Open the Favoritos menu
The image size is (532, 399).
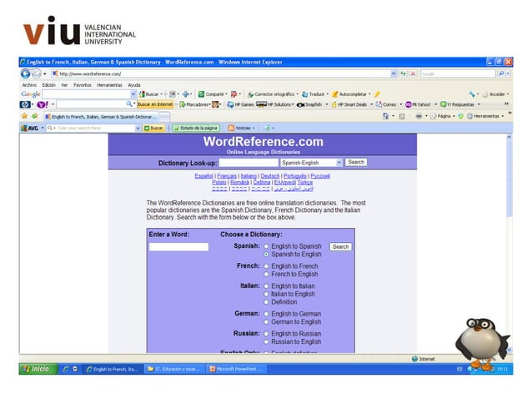pos(83,85)
